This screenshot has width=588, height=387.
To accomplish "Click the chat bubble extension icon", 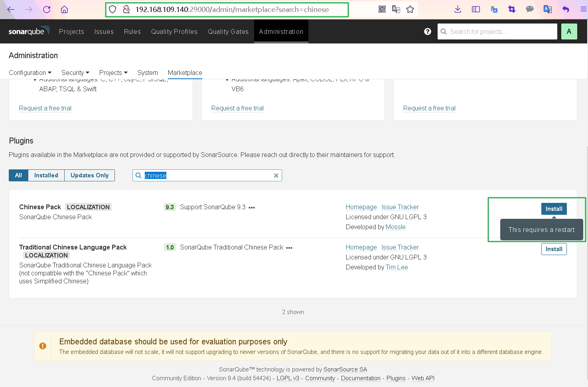I will pyautogui.click(x=530, y=9).
